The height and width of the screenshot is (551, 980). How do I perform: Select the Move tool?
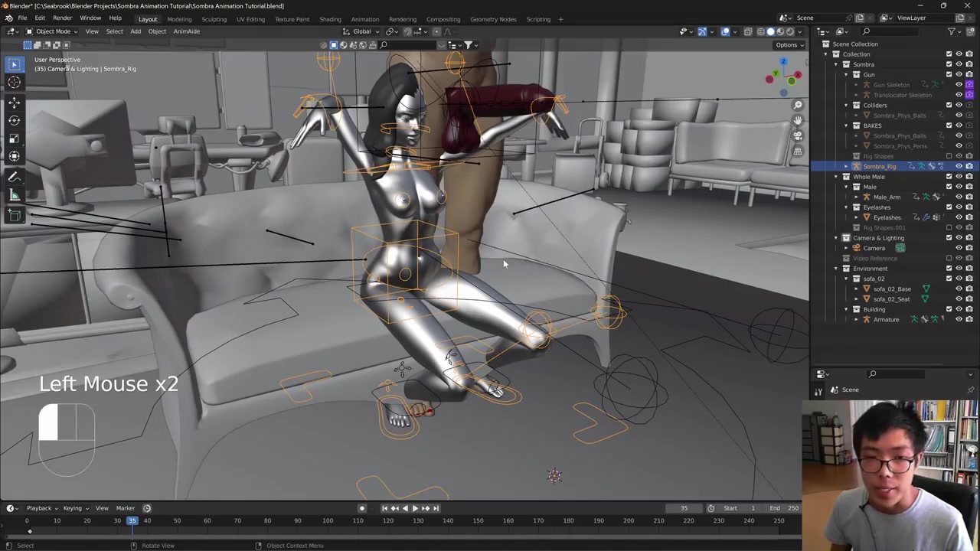(x=14, y=102)
